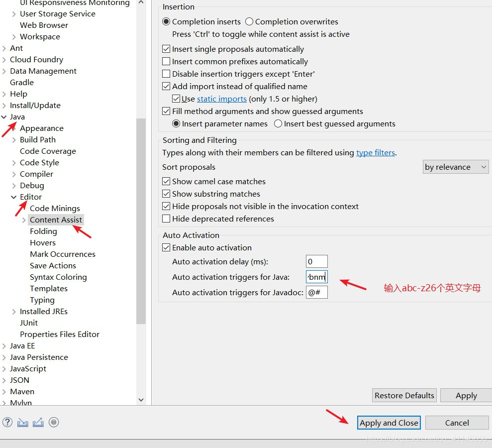Click Apply and Close button
492x448 pixels.
point(389,423)
